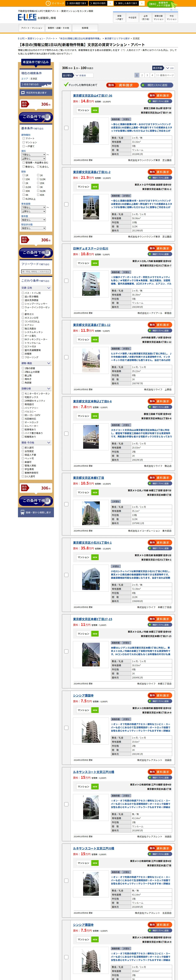
Task: Click 賃貸マンション・アパート breadcrumb
Action: click(41, 38)
